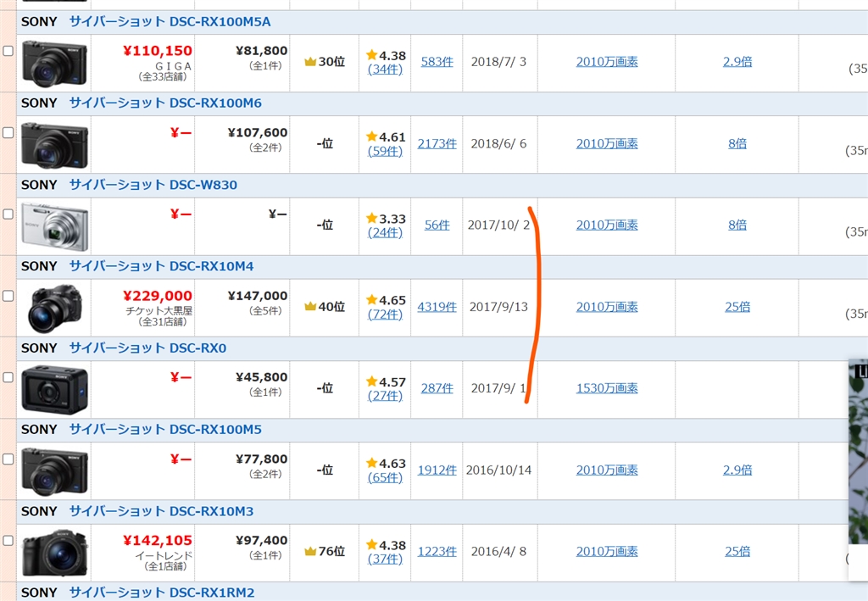The width and height of the screenshot is (868, 601).
Task: Open the (34件) reviews for DSC-RX100M5A
Action: tap(386, 70)
